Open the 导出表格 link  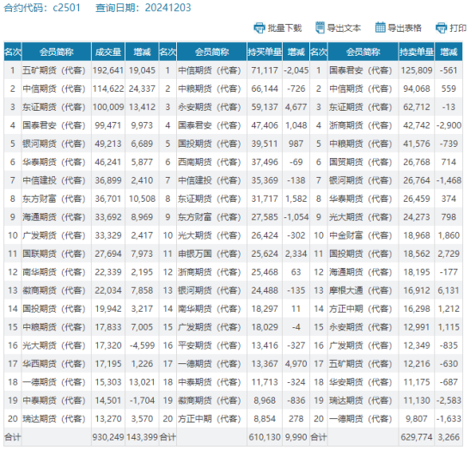pyautogui.click(x=405, y=28)
